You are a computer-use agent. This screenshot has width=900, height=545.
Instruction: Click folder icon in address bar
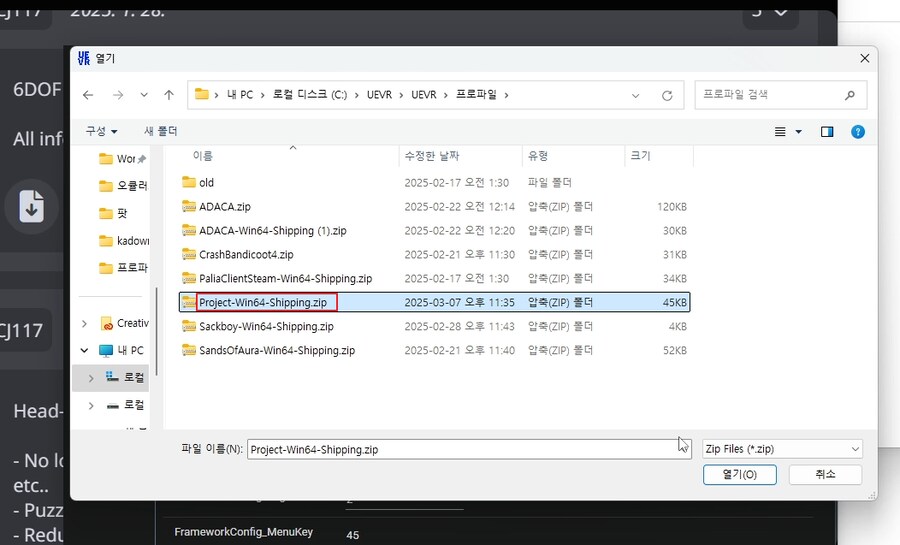click(201, 94)
